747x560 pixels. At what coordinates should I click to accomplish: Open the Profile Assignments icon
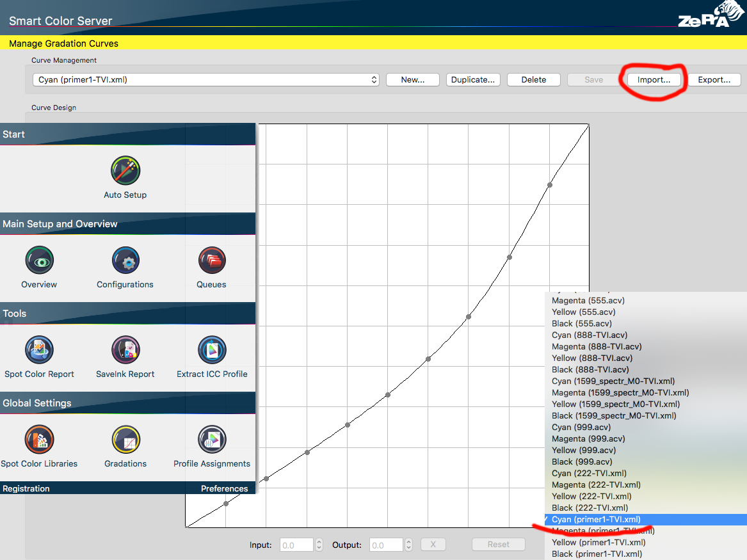pos(211,439)
